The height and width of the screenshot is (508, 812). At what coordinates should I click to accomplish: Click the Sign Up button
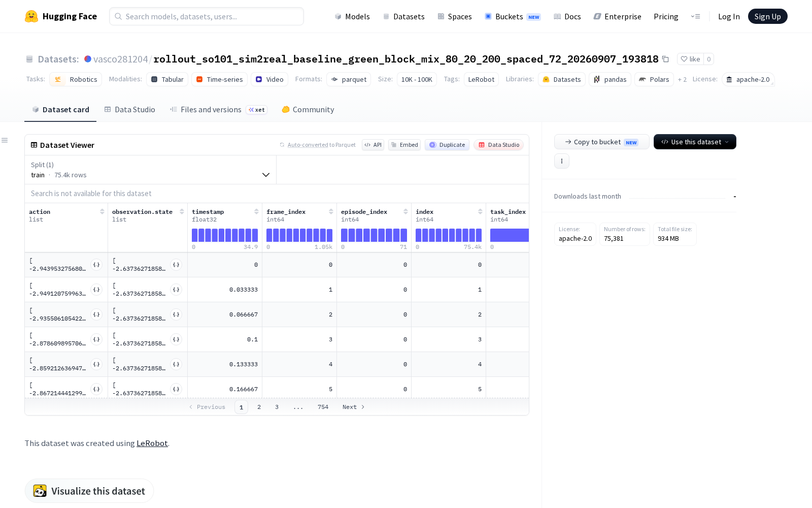coord(767,16)
